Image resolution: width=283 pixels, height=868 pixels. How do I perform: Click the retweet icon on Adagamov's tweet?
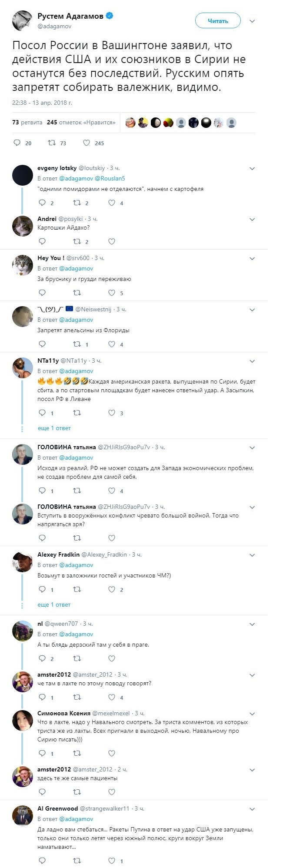(52, 143)
